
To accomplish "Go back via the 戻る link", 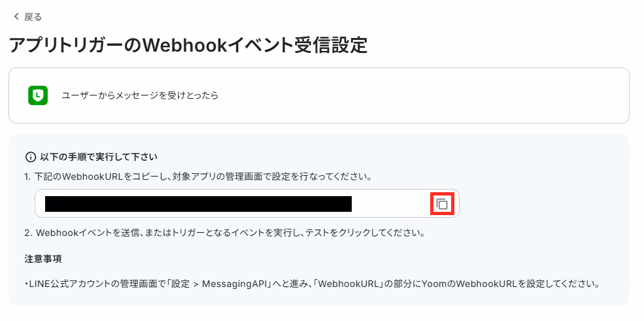I will (x=33, y=17).
